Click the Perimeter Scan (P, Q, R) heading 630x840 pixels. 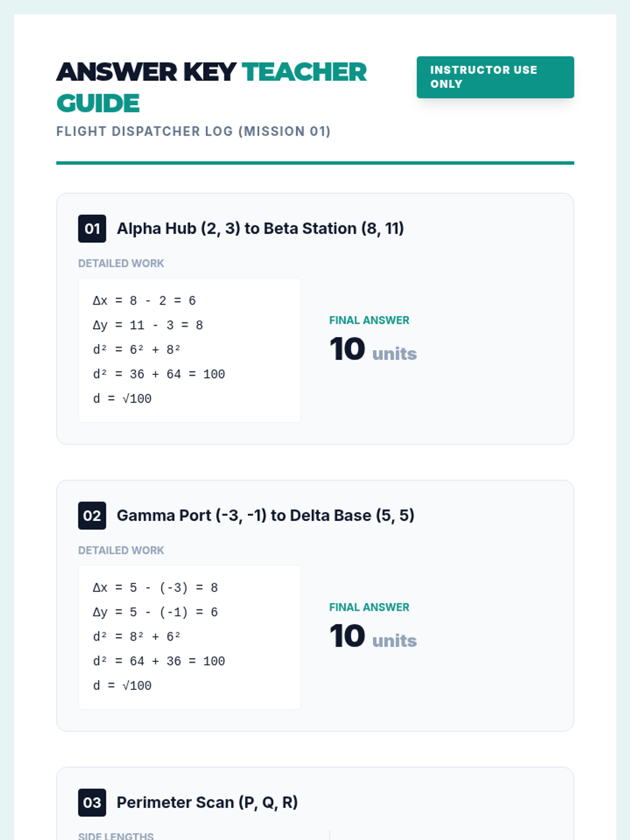point(207,802)
